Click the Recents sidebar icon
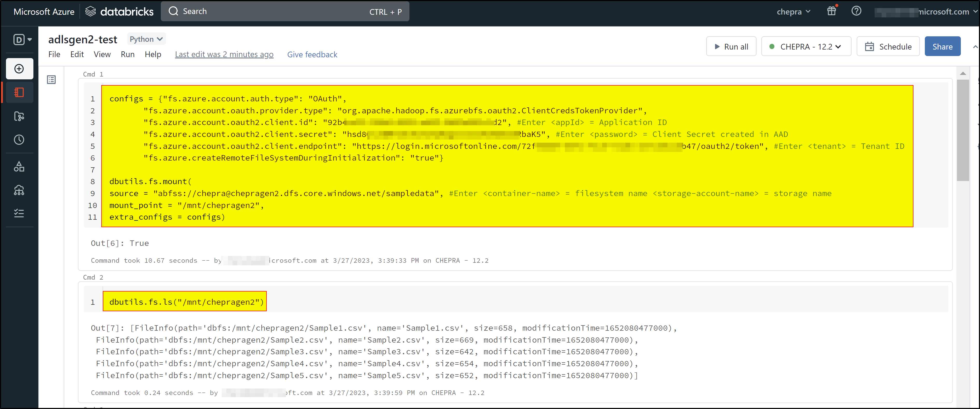 pos(18,139)
